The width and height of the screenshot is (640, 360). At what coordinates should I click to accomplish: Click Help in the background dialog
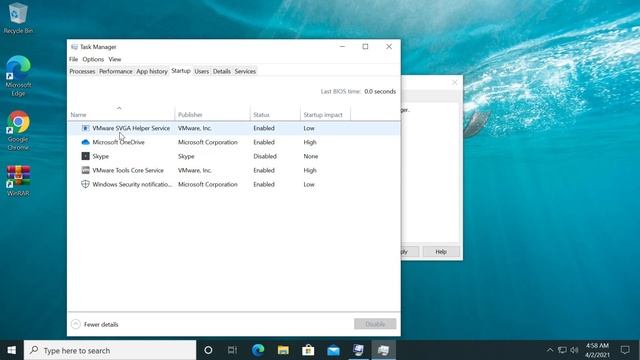[441, 252]
